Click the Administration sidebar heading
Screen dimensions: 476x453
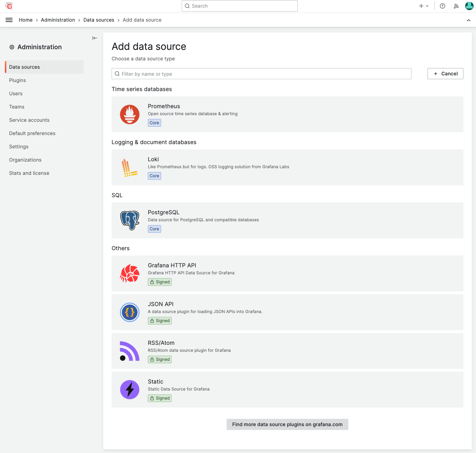pyautogui.click(x=39, y=47)
